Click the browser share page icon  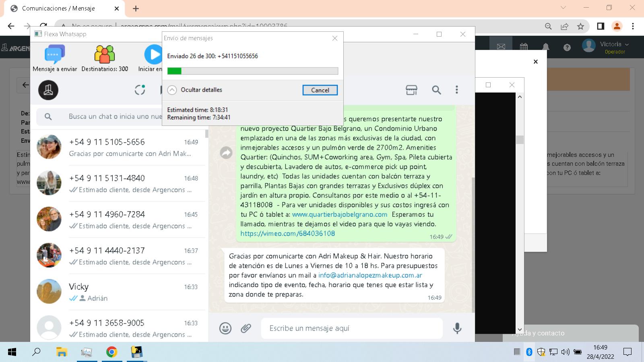(x=564, y=26)
